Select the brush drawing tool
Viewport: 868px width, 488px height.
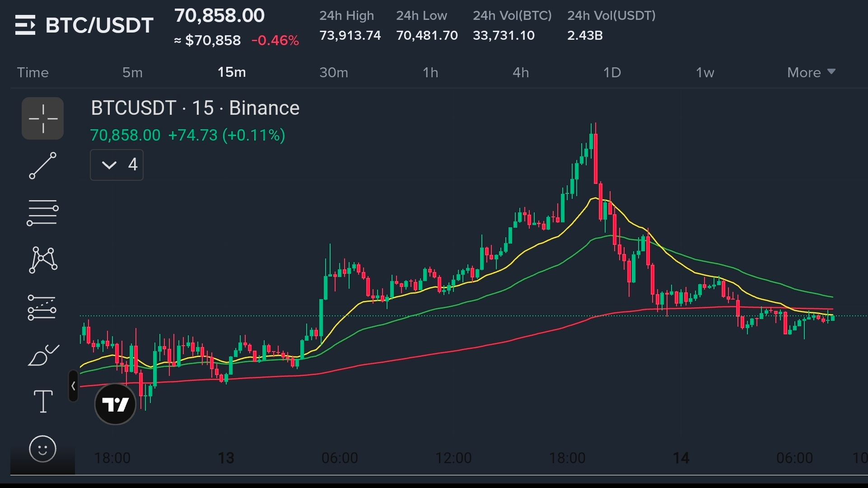coord(43,356)
